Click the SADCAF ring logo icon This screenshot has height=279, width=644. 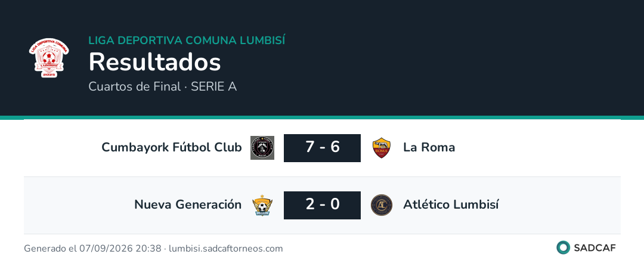[563, 248]
